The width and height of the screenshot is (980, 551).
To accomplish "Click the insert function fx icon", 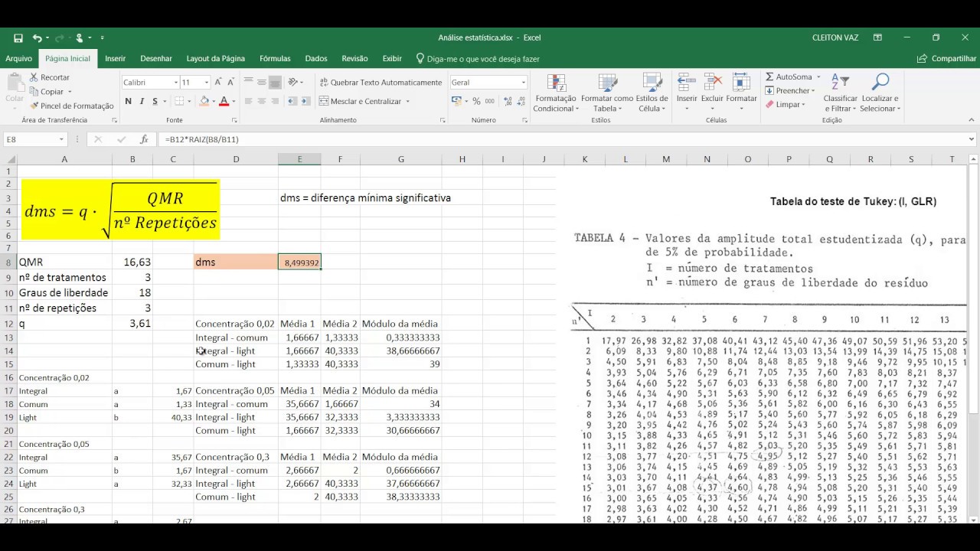I will click(144, 139).
